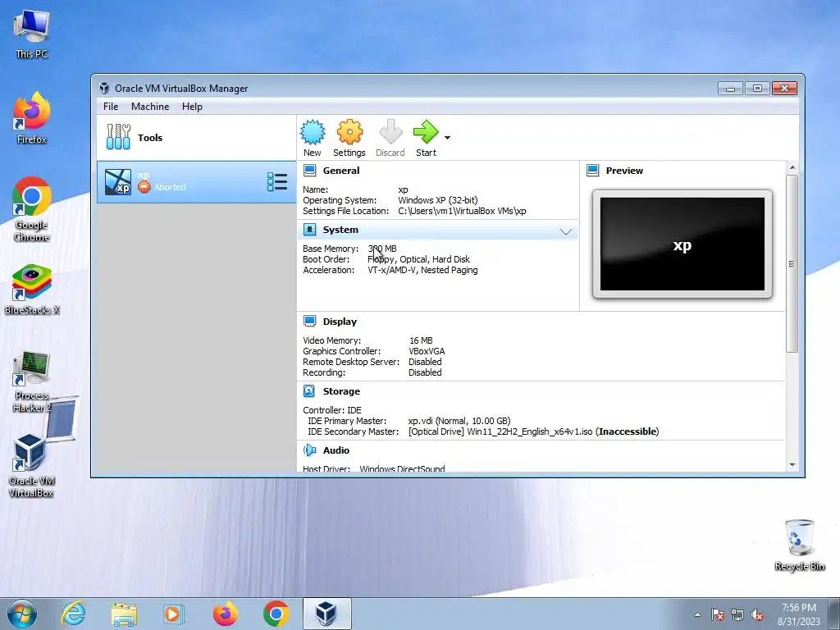Click the Floppy, Optical, Hard Disk boot order
Viewport: 840px width, 630px height.
pyautogui.click(x=418, y=259)
